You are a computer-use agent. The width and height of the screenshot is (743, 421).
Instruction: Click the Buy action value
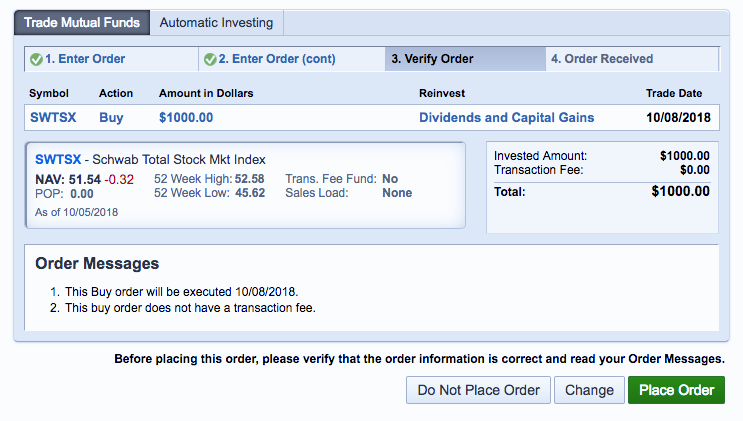pyautogui.click(x=111, y=117)
